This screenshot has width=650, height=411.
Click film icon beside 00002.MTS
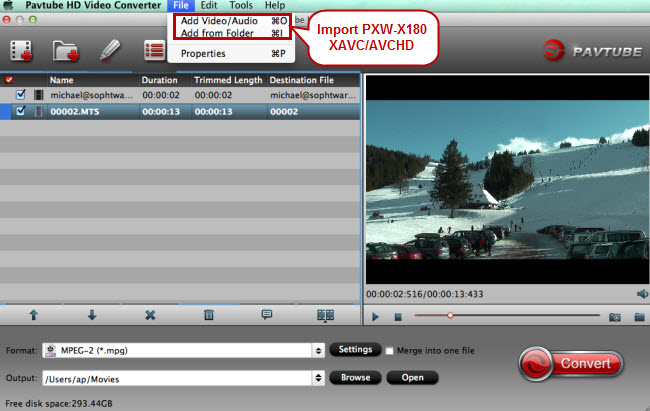39,112
